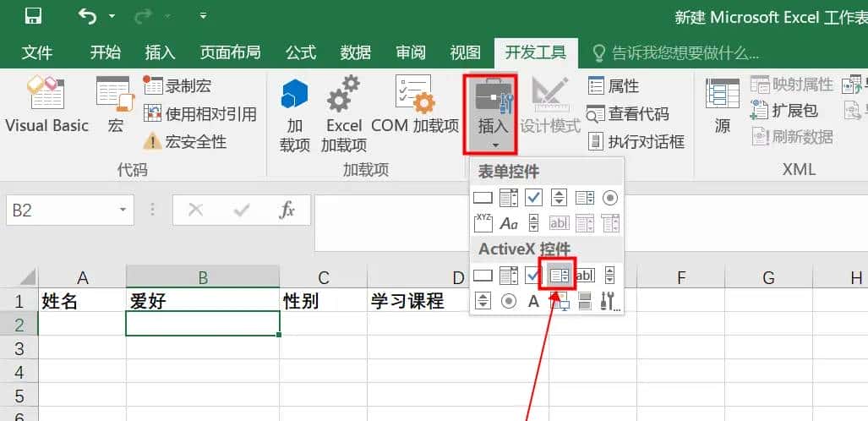
Task: Switch to the 视图 tab
Action: (x=465, y=53)
